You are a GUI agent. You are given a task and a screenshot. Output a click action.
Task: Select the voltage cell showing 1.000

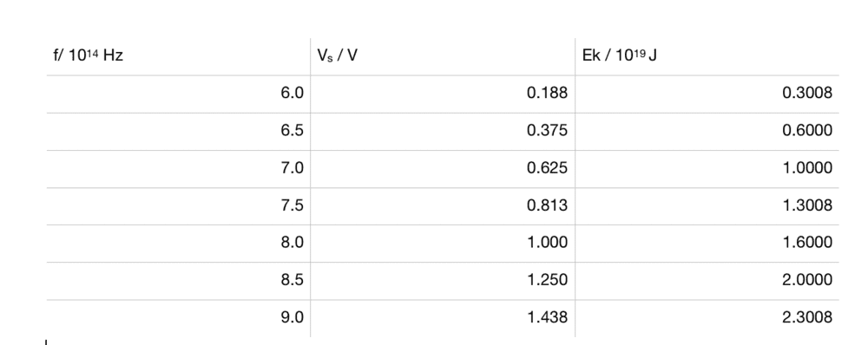(443, 244)
